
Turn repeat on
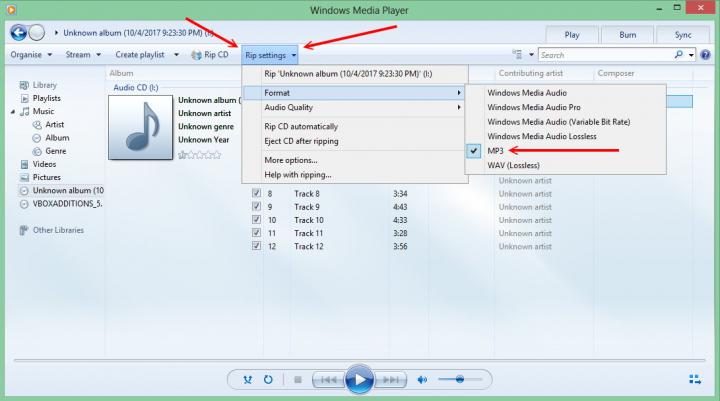[268, 379]
